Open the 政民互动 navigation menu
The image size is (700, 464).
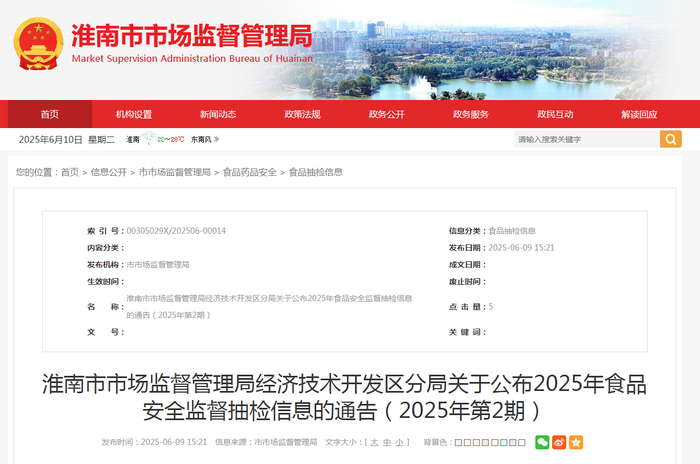coord(555,114)
